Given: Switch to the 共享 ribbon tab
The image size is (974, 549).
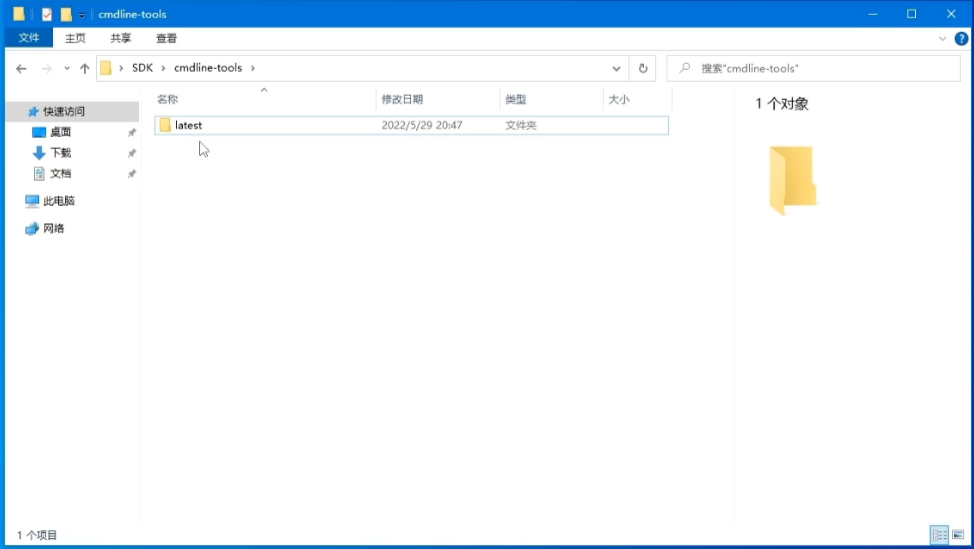Looking at the screenshot, I should coord(121,38).
